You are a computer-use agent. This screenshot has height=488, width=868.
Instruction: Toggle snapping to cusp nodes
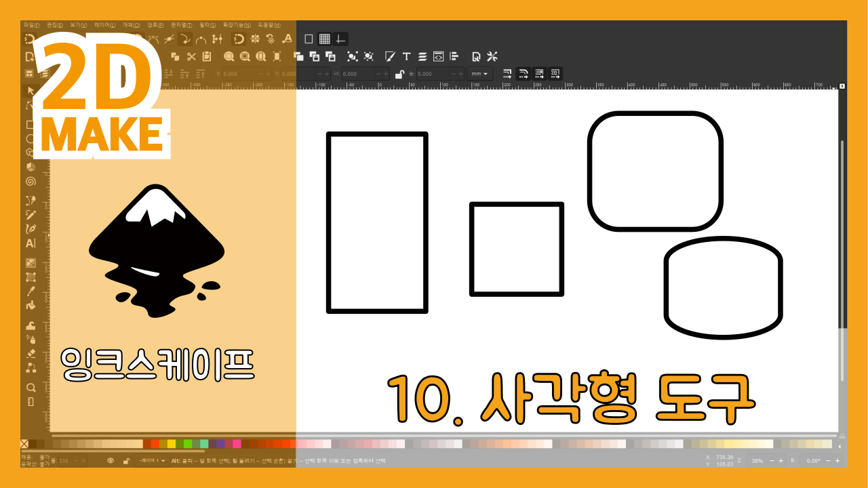tap(184, 39)
